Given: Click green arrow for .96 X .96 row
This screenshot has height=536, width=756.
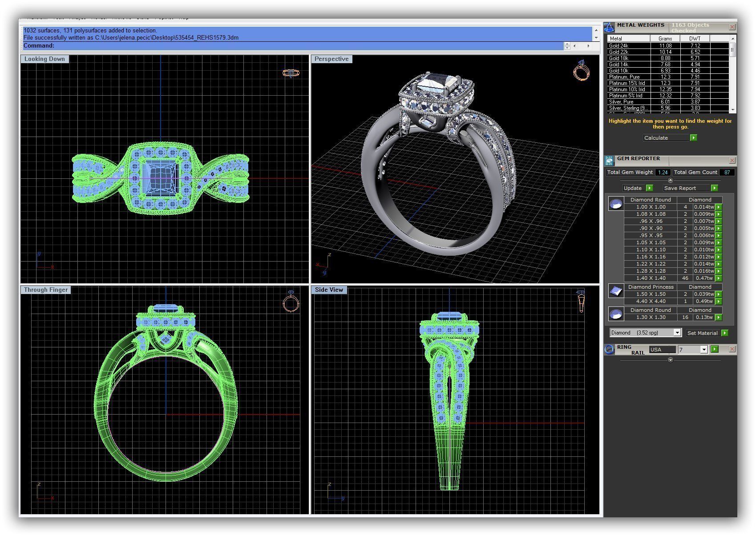Looking at the screenshot, I should pyautogui.click(x=718, y=221).
